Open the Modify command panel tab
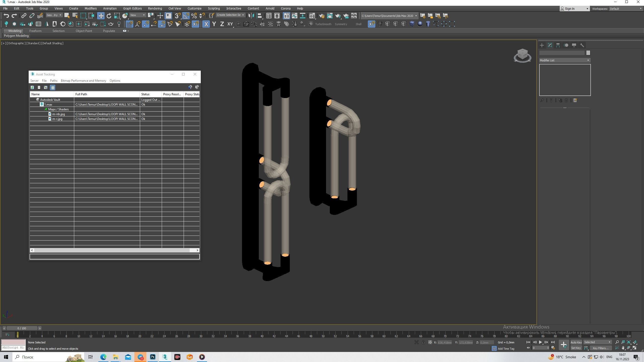This screenshot has height=362, width=644. point(550,45)
